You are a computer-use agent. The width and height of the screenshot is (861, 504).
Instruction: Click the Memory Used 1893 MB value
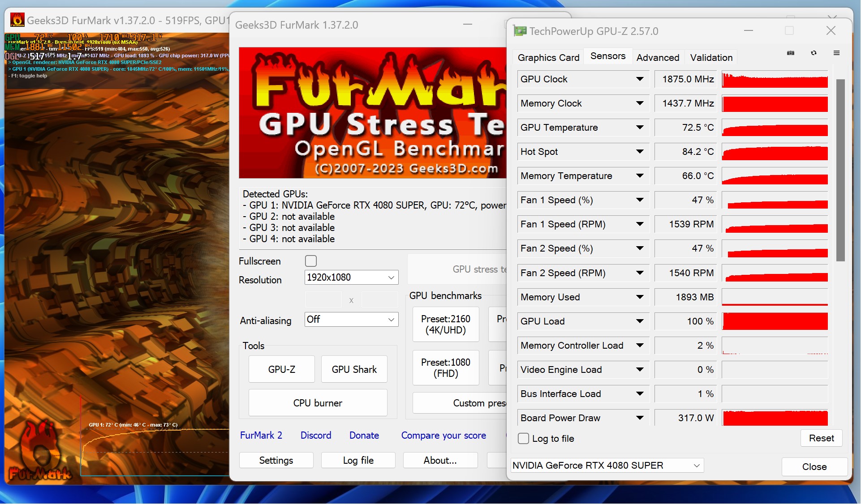tap(685, 297)
